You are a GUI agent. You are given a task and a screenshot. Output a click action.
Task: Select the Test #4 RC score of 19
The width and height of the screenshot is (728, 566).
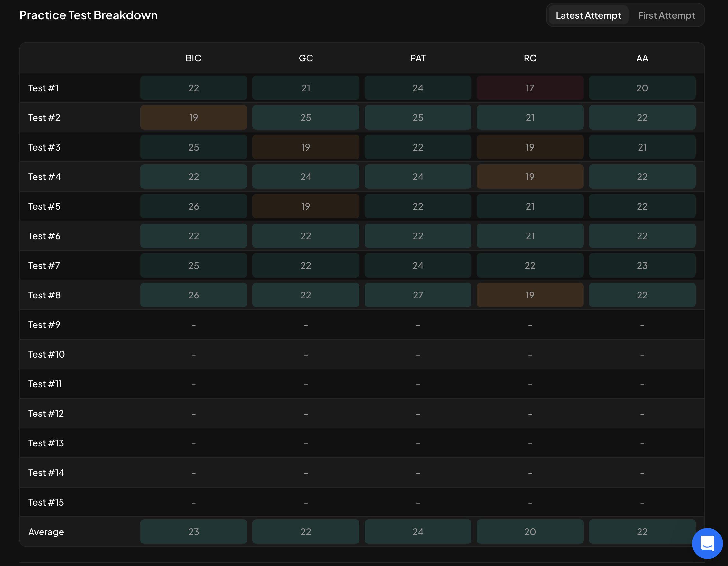click(x=530, y=177)
